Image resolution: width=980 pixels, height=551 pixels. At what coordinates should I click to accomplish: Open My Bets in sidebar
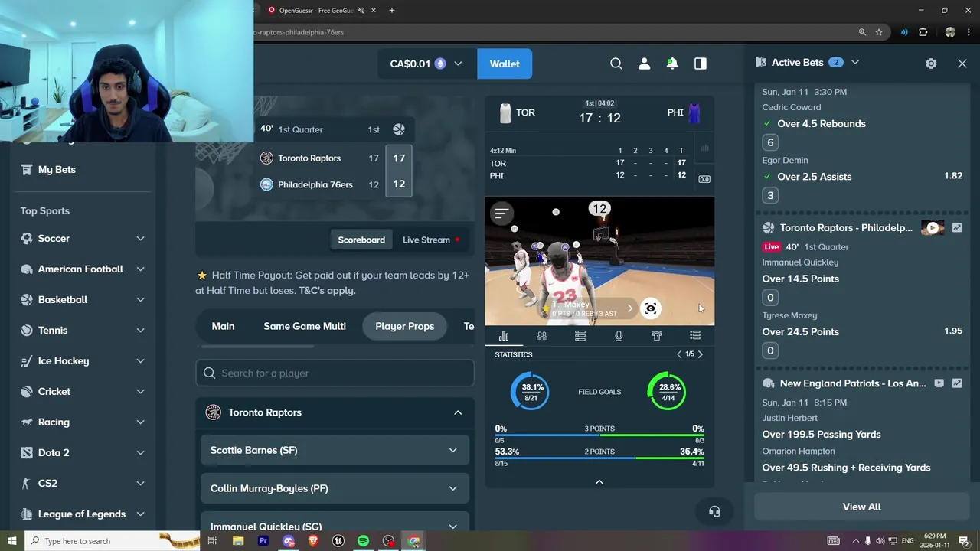pyautogui.click(x=57, y=169)
